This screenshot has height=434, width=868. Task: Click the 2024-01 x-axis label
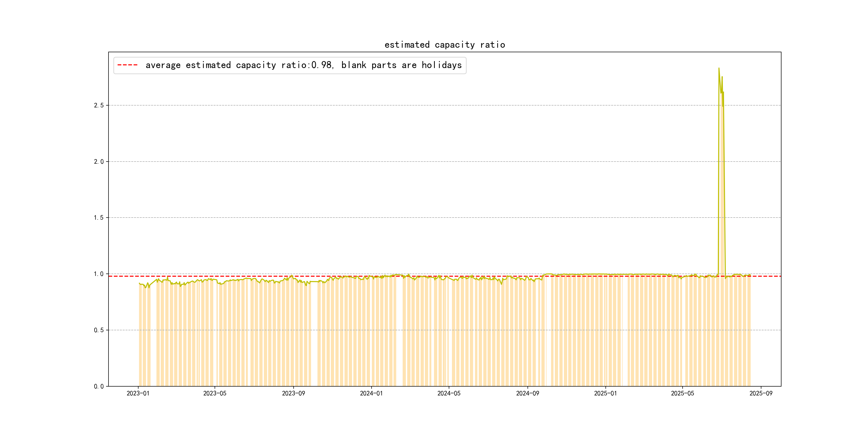[x=371, y=393]
